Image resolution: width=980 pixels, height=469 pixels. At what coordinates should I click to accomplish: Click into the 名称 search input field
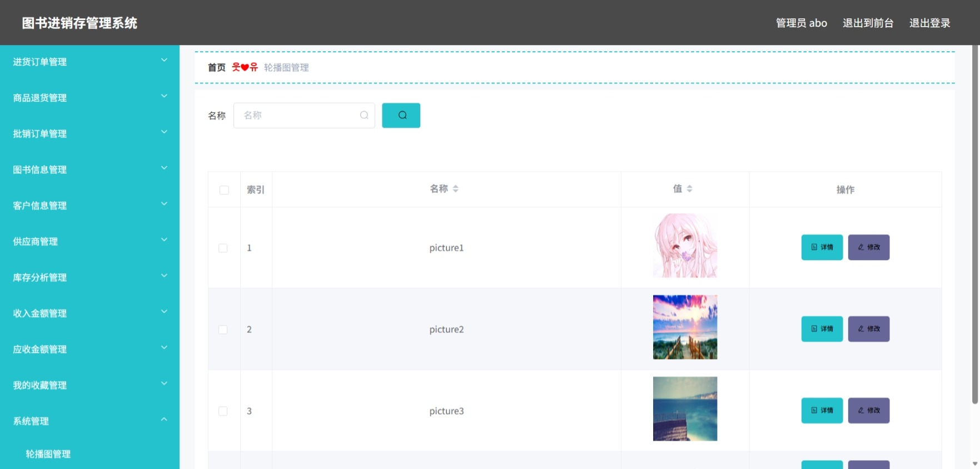coord(304,116)
